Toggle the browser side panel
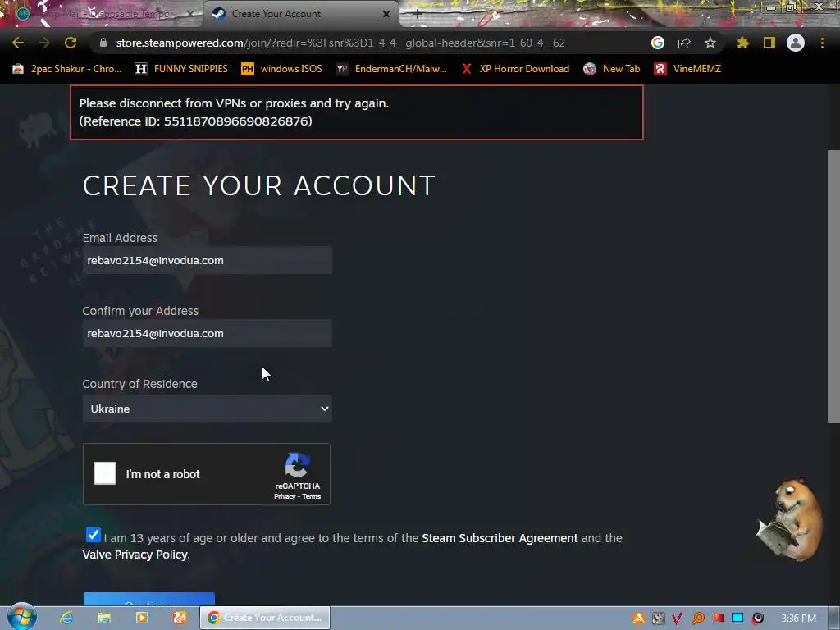 pos(769,43)
